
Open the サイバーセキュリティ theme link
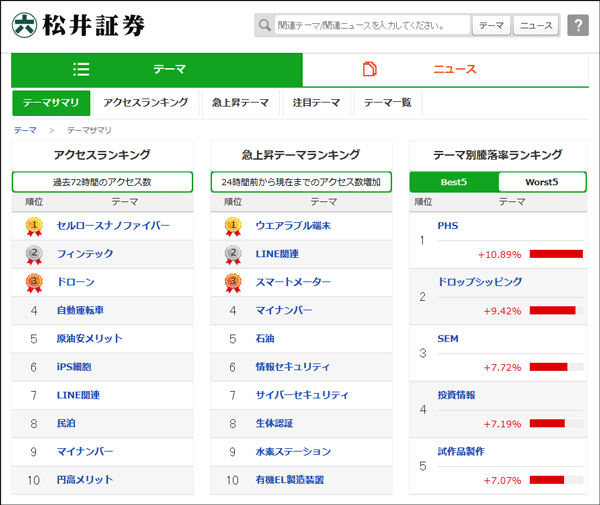[x=302, y=395]
